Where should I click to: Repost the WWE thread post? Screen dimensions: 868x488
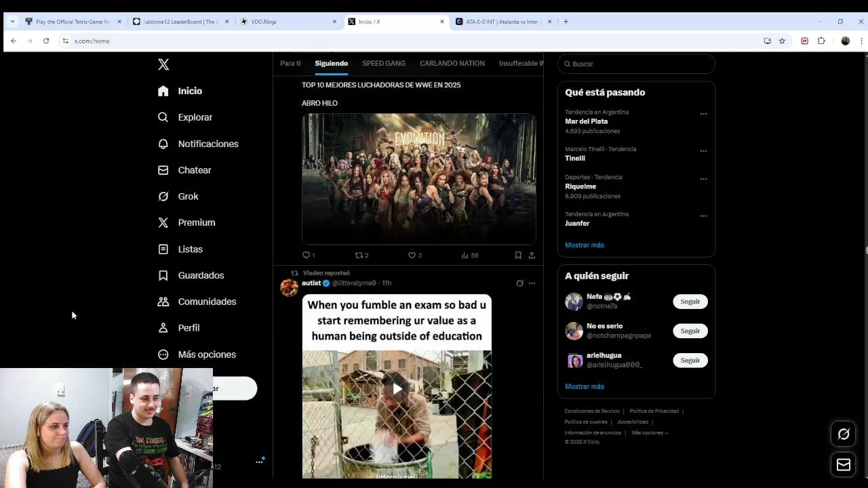coord(361,255)
